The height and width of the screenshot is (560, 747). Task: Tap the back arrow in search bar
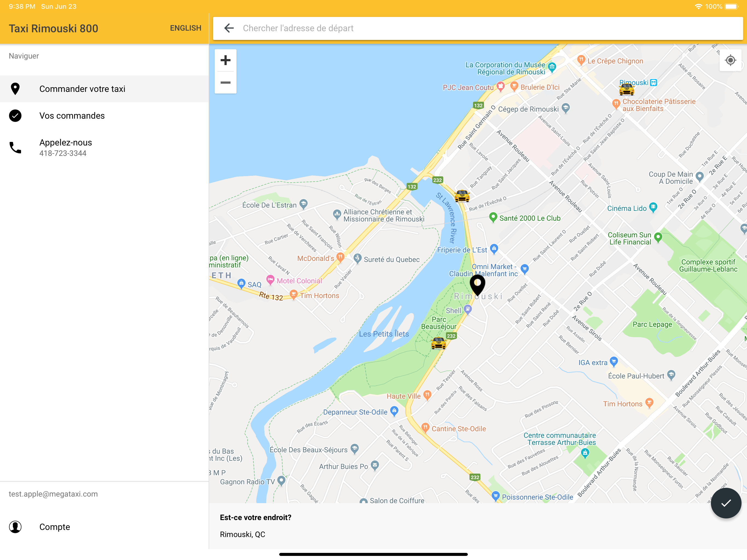229,28
